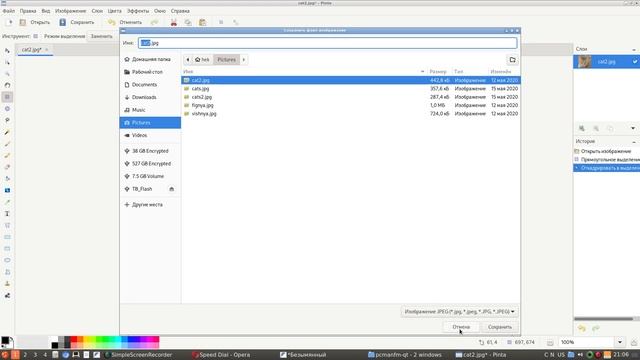The image size is (640, 360).
Task: Switch to workspace 2 in the panel
Action: coord(25,355)
